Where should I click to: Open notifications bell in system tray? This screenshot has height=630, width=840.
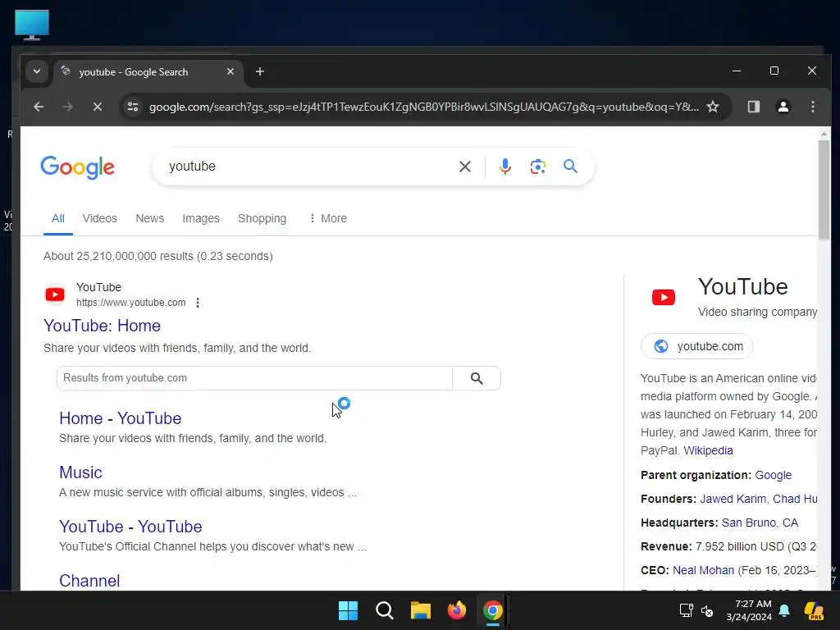(784, 610)
